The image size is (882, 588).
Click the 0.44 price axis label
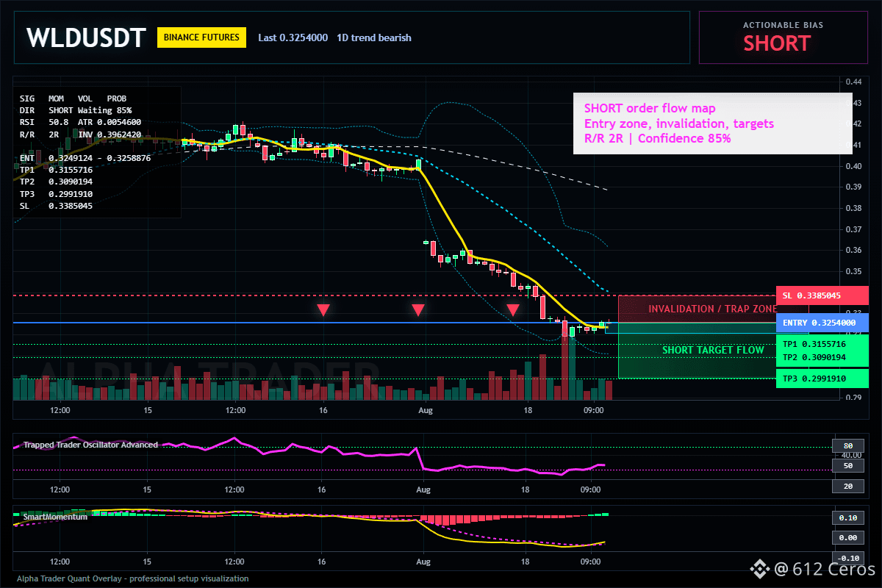pos(852,82)
